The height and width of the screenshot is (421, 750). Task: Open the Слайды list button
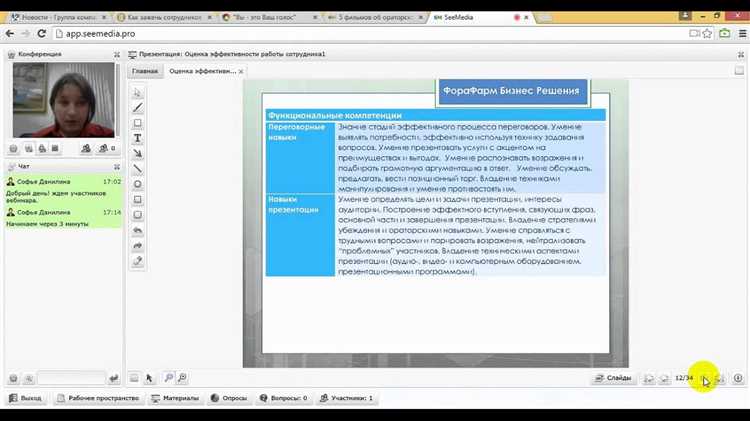point(614,378)
